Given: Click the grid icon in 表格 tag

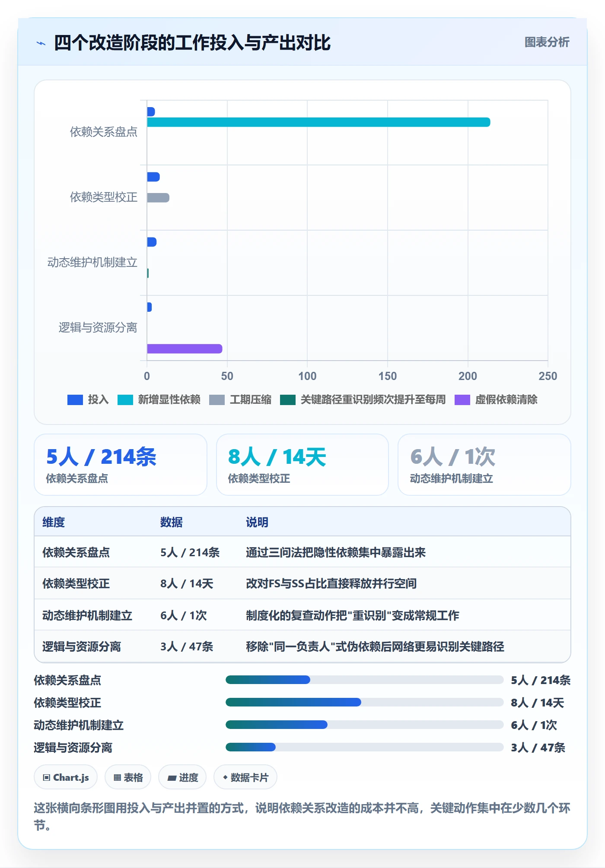Looking at the screenshot, I should (x=117, y=778).
